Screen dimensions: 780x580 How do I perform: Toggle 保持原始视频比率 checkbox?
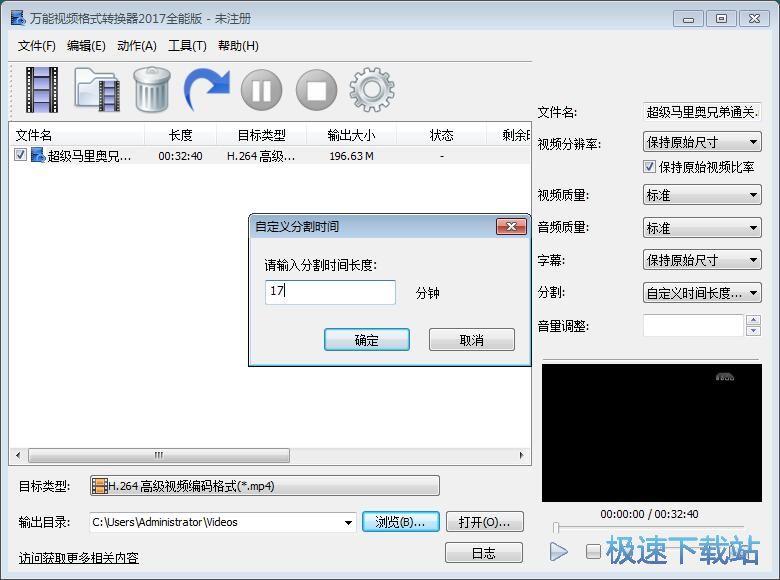(649, 167)
